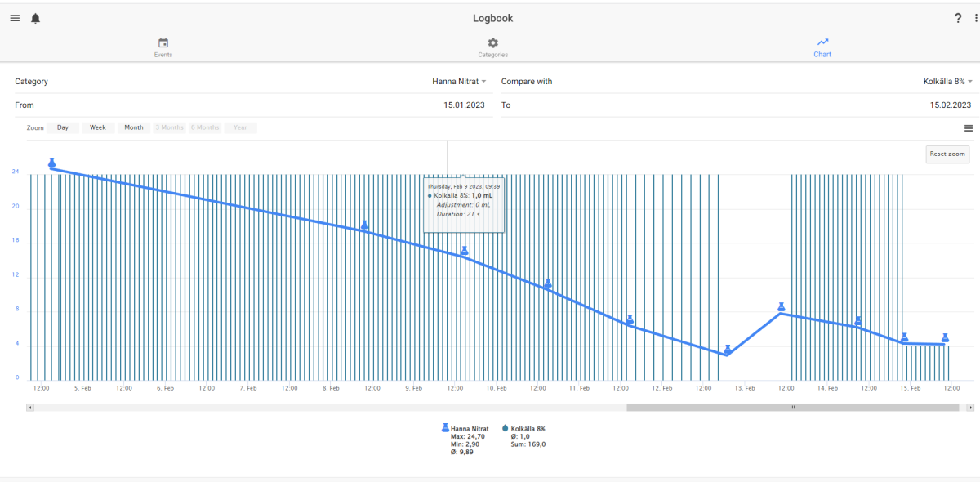Click the flask marker at chart peak 24
Viewport: 980px width, 482px height.
coord(51,163)
